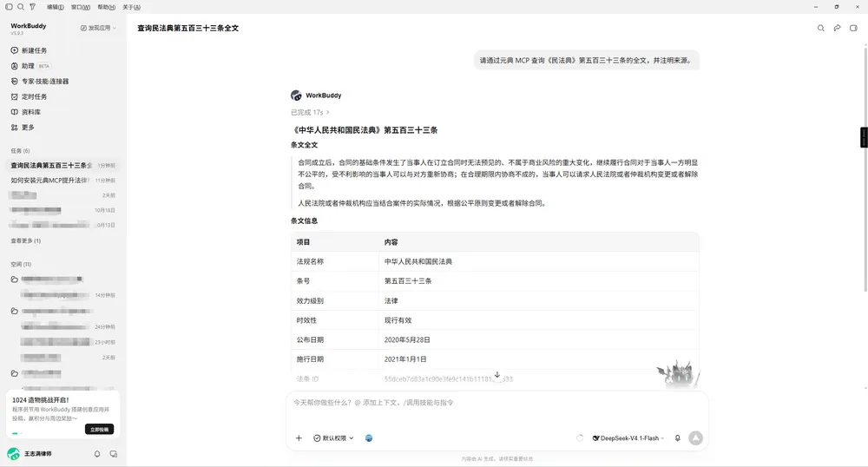
Task: Click the chat vertical scrollbar
Action: point(865,168)
